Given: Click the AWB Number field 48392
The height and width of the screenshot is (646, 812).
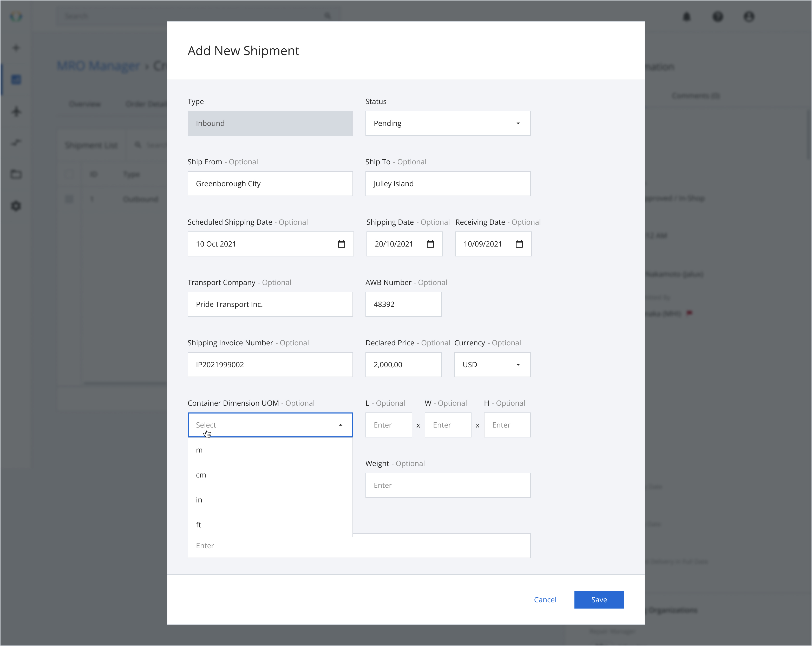Looking at the screenshot, I should pos(403,304).
